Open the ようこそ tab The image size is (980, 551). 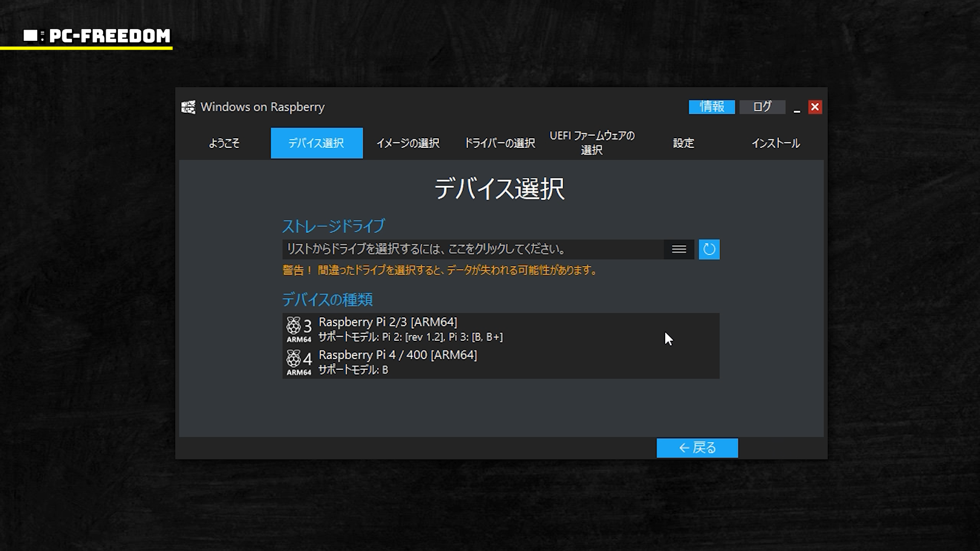[224, 143]
